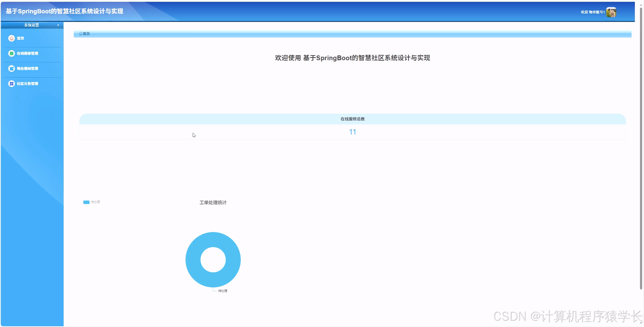This screenshot has height=327, width=644.
Task: Click the small home icon in breadcrumb bar
Action: click(x=81, y=34)
